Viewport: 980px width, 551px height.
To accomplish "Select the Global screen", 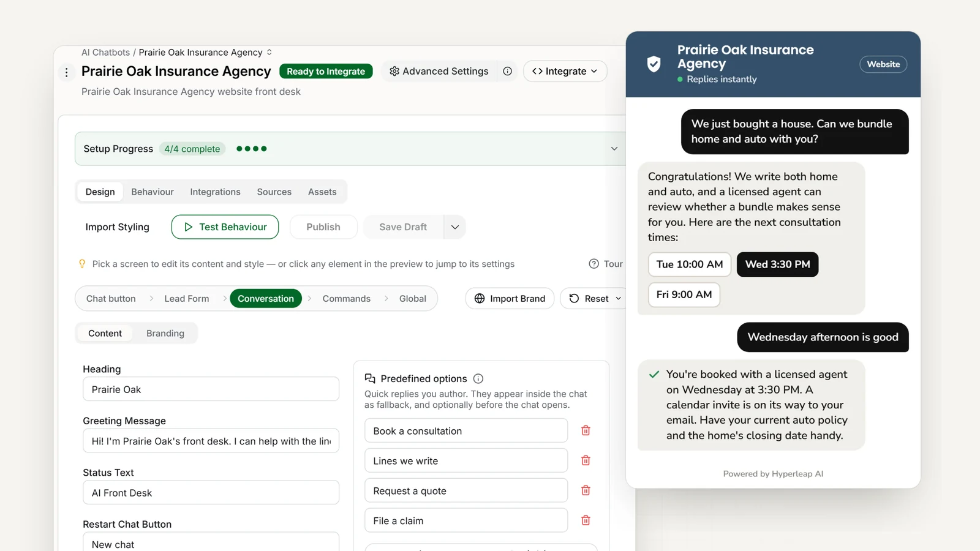I will (413, 299).
